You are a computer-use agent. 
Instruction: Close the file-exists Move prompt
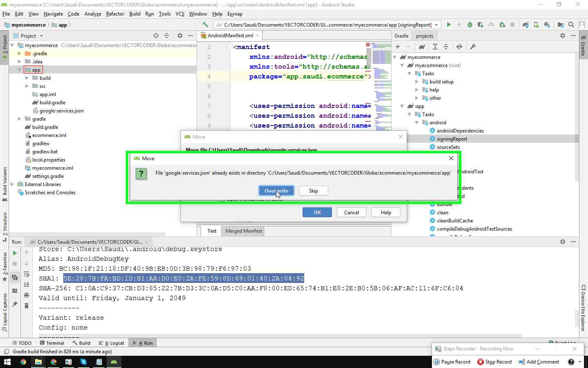[451, 158]
